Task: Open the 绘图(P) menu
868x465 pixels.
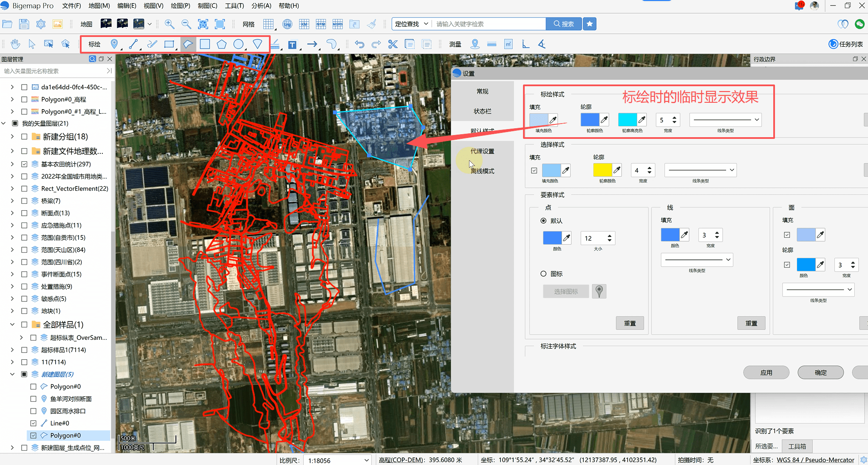Action: point(181,6)
